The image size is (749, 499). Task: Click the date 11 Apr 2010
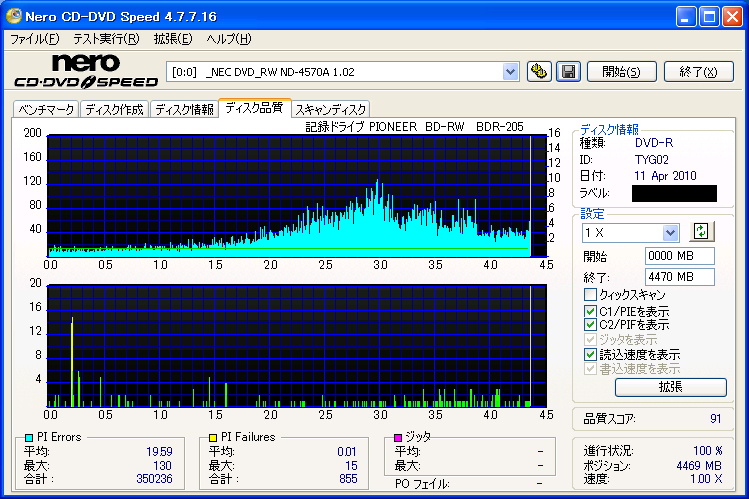(665, 176)
